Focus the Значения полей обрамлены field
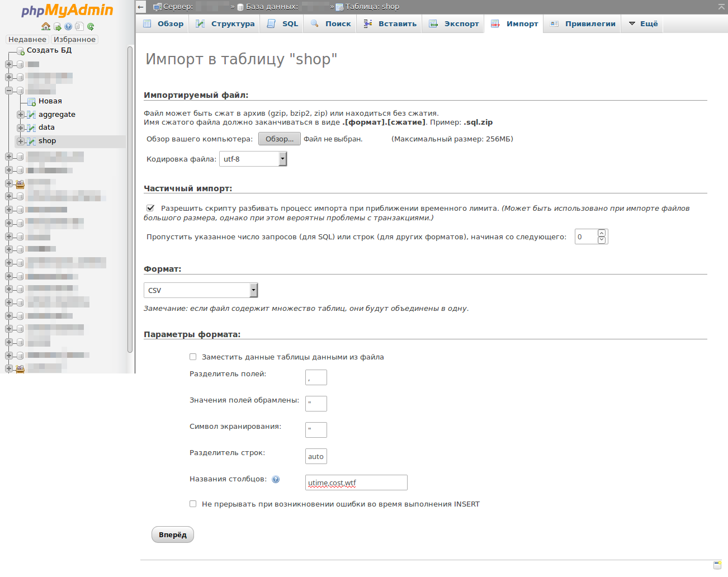 pos(316,404)
